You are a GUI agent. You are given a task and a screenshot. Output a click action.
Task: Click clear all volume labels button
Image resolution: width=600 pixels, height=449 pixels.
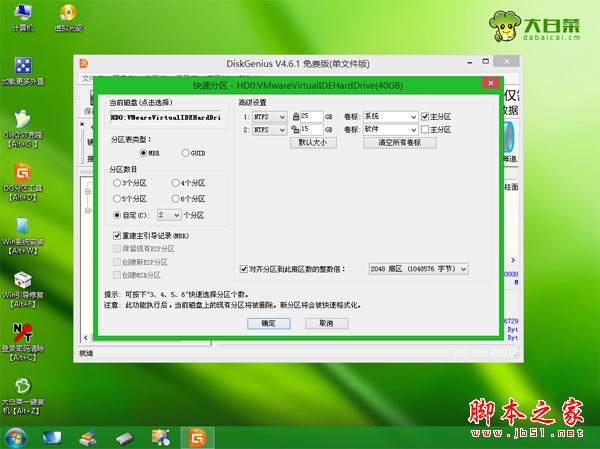(x=399, y=143)
